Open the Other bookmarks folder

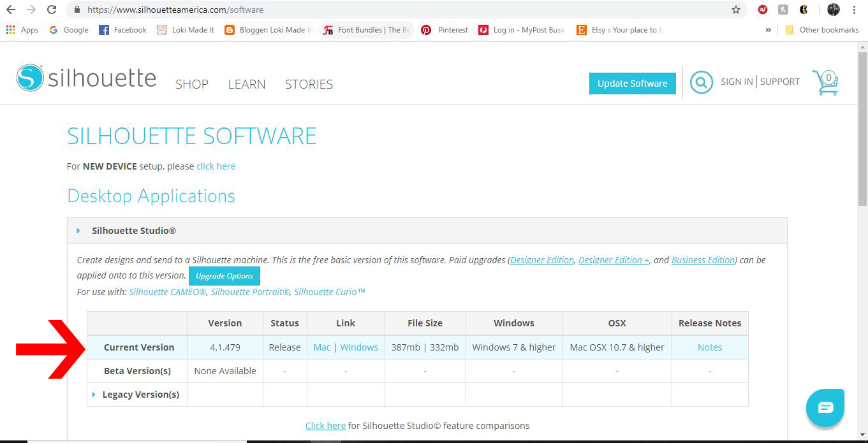[x=821, y=30]
